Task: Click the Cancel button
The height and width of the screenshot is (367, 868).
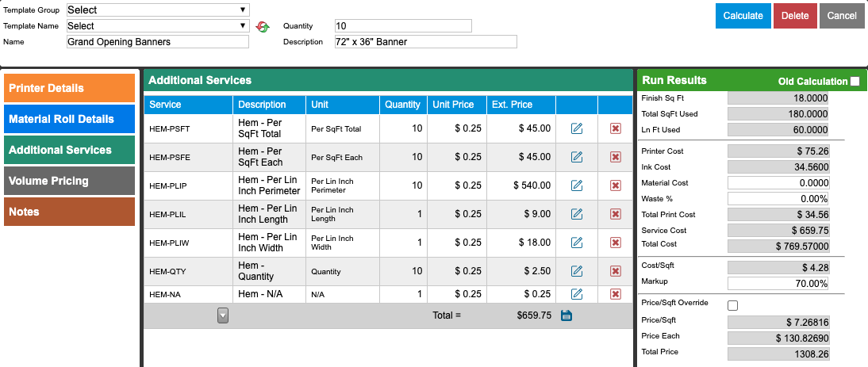Action: point(842,16)
